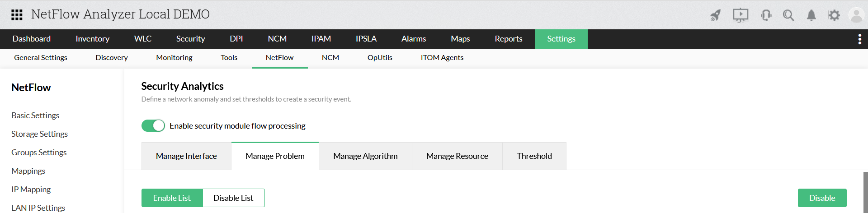Open the Manage Algorithm tab
Viewport: 868px width, 213px height.
(365, 156)
